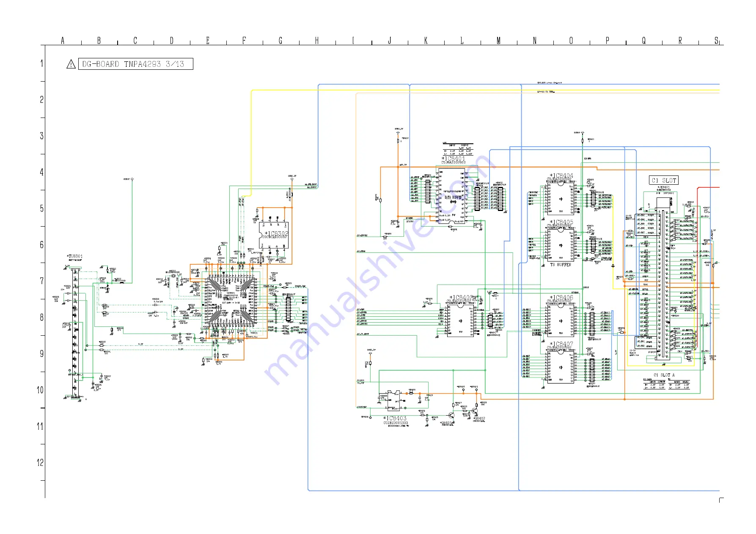
Task: Click column letter S in the top ruler
Action: pos(716,41)
